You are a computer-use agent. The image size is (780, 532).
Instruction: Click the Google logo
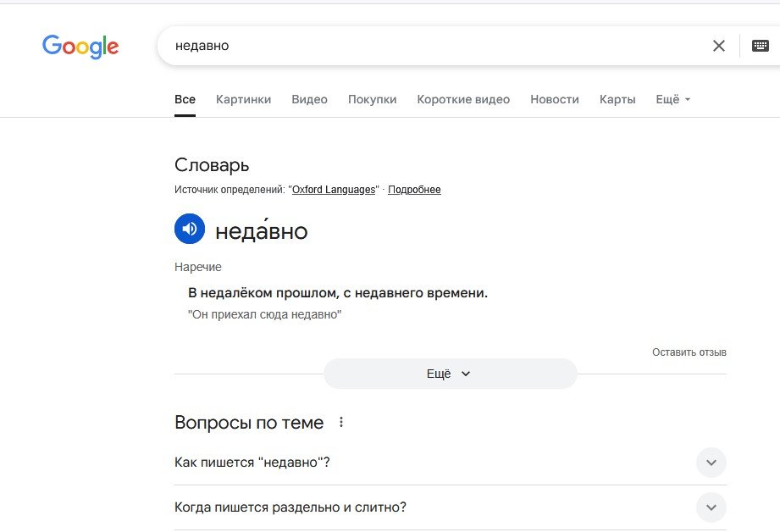pyautogui.click(x=80, y=47)
